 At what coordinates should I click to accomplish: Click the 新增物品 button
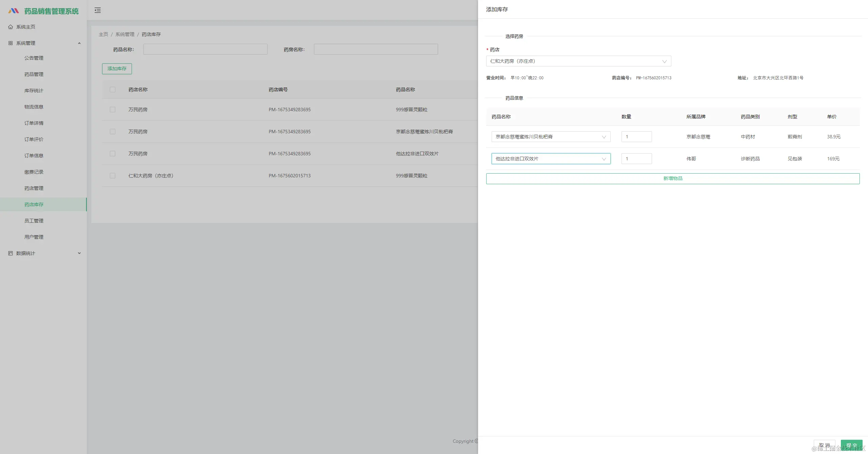click(x=673, y=178)
